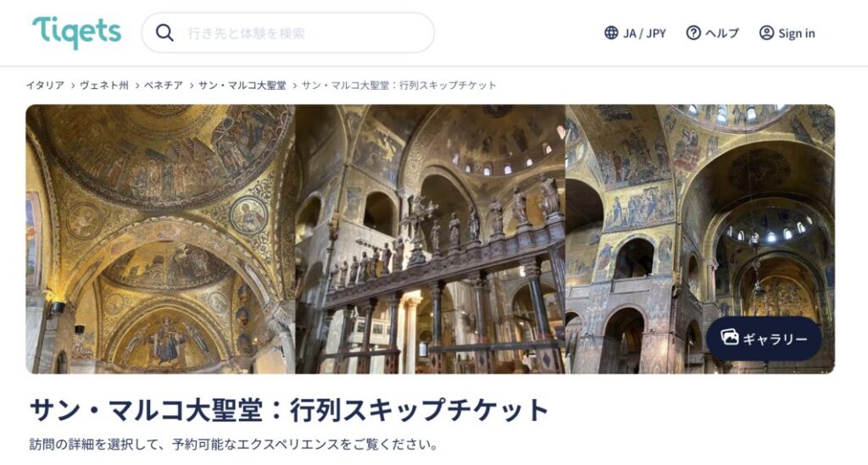
Task: Click the Tiqets logo
Action: (76, 33)
